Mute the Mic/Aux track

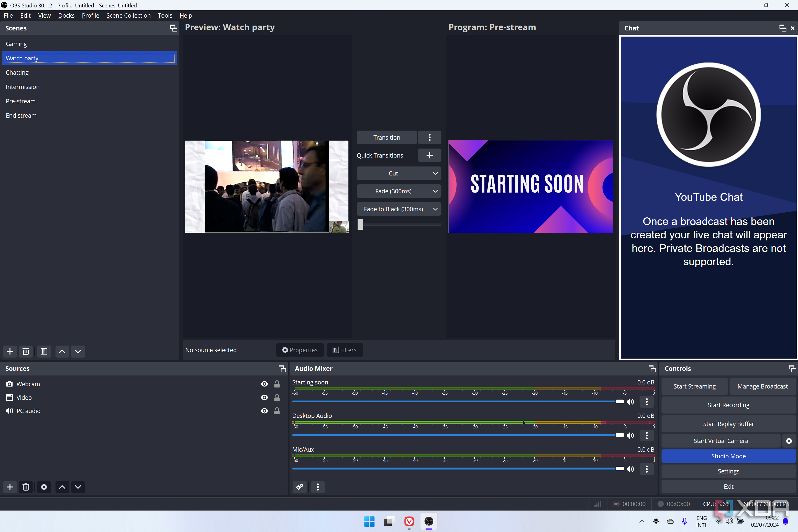(x=630, y=469)
